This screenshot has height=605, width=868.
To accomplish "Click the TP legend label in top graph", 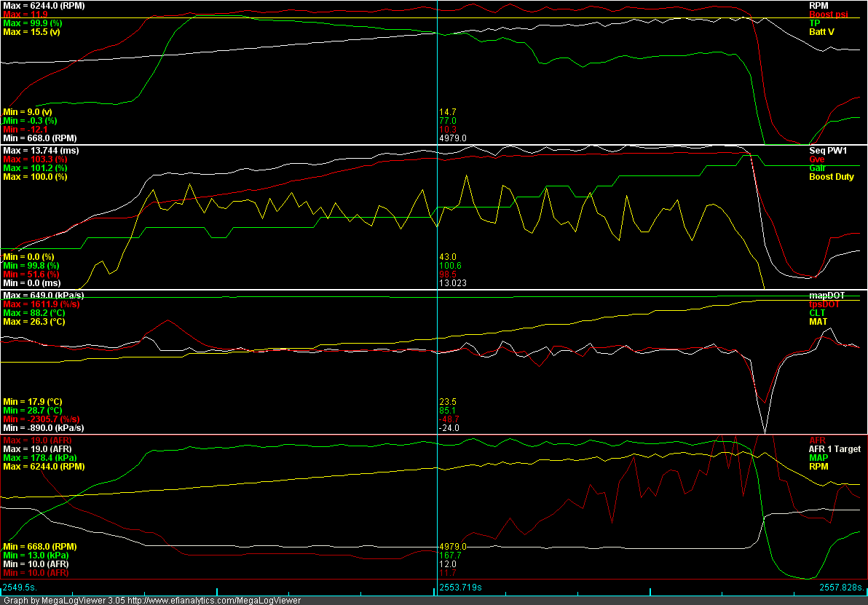I will 814,23.
